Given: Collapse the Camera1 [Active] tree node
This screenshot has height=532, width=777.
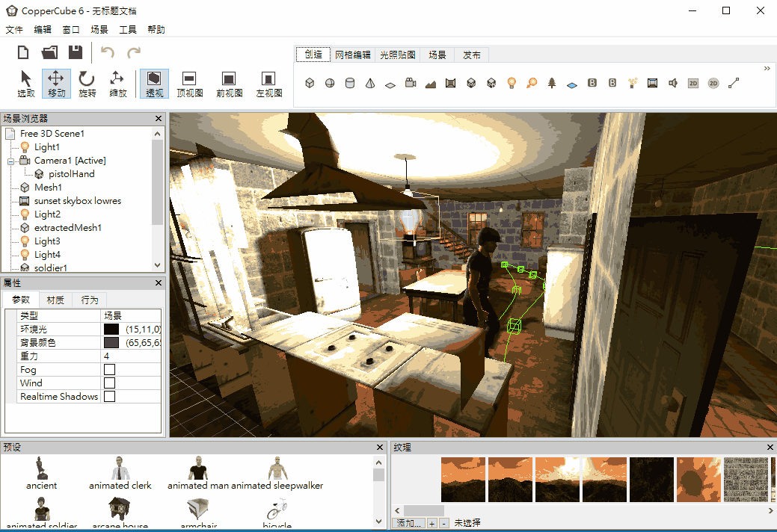Looking at the screenshot, I should pyautogui.click(x=11, y=161).
